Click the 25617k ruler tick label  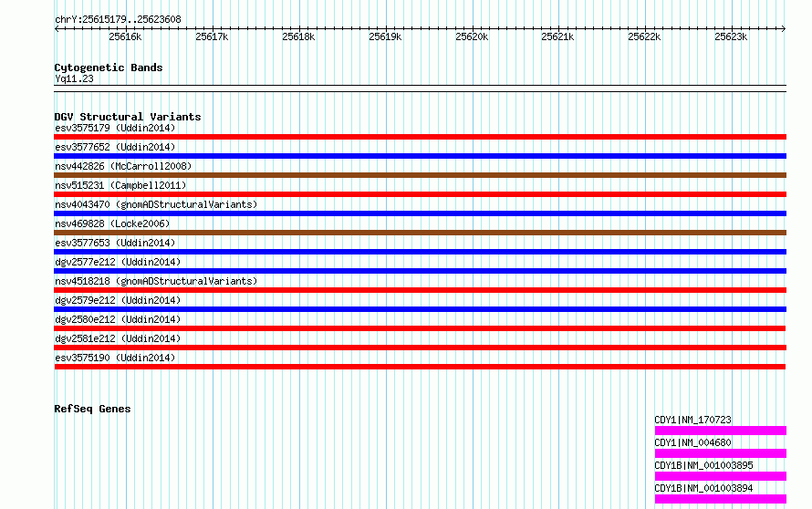coord(212,36)
